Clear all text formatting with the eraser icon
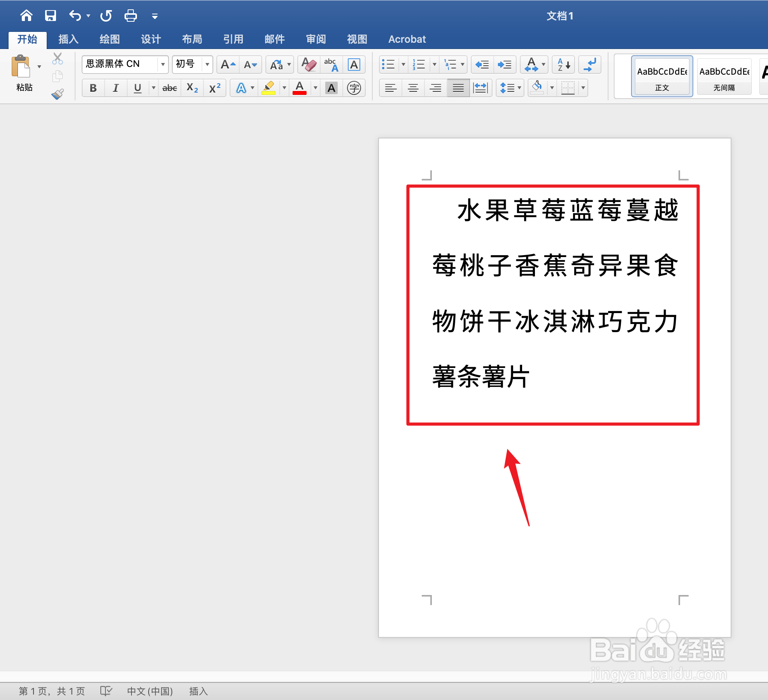 (x=308, y=65)
